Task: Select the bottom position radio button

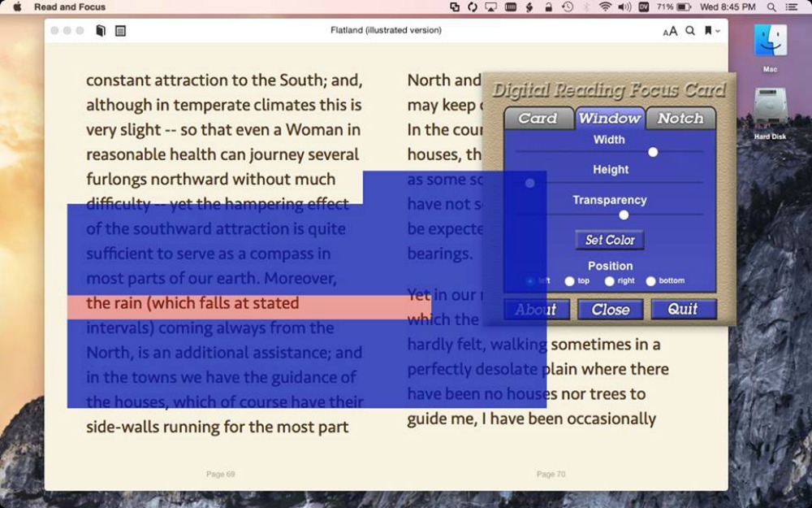Action: point(650,281)
